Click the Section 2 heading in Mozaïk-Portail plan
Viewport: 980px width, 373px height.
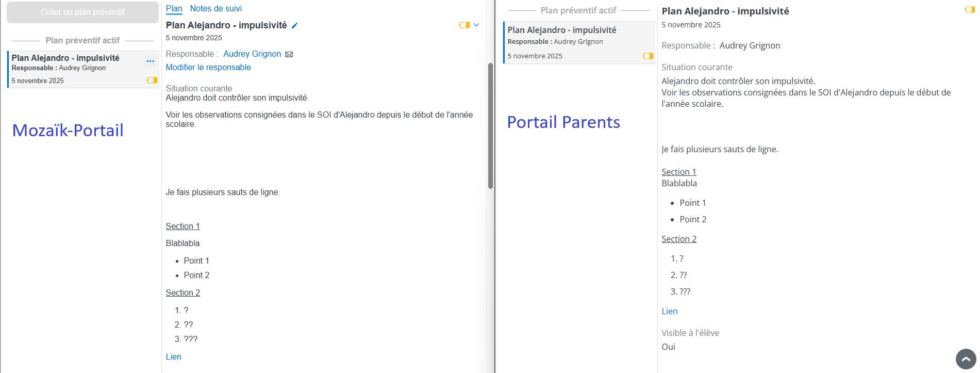(x=182, y=293)
